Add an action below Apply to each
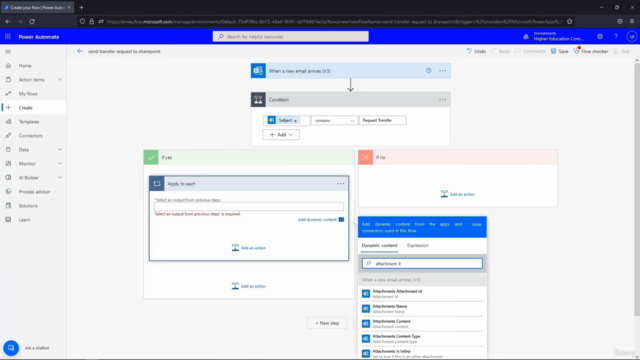The image size is (640, 360). click(249, 286)
